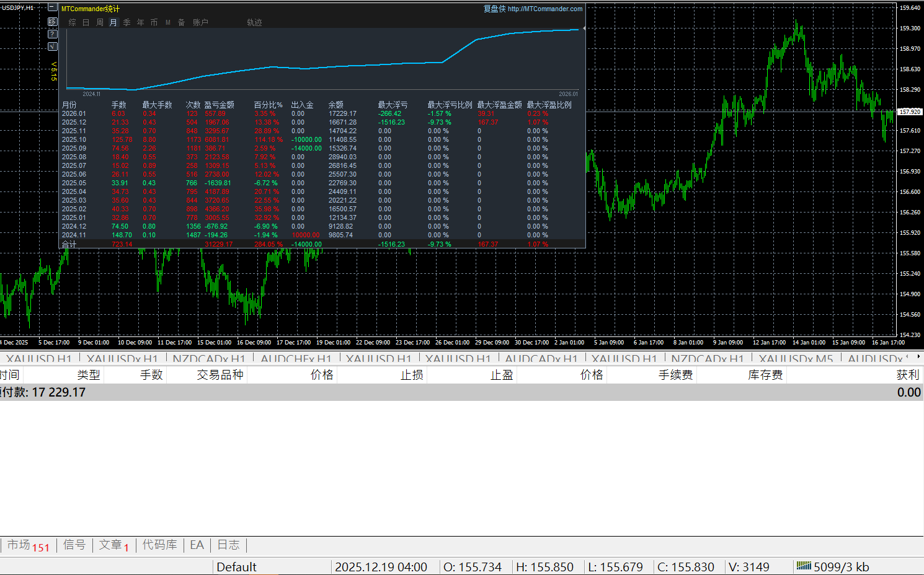
Task: Switch to the 季 quarterly tab
Action: 127,22
